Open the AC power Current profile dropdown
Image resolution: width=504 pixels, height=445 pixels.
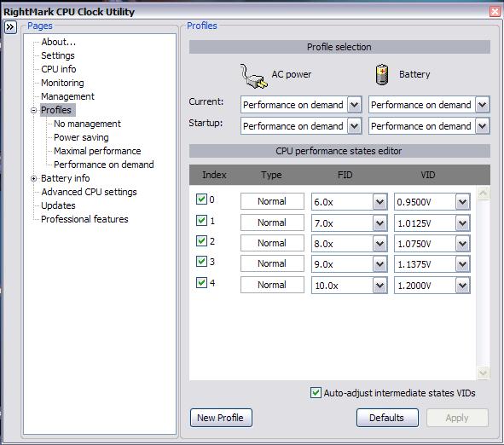pyautogui.click(x=354, y=105)
